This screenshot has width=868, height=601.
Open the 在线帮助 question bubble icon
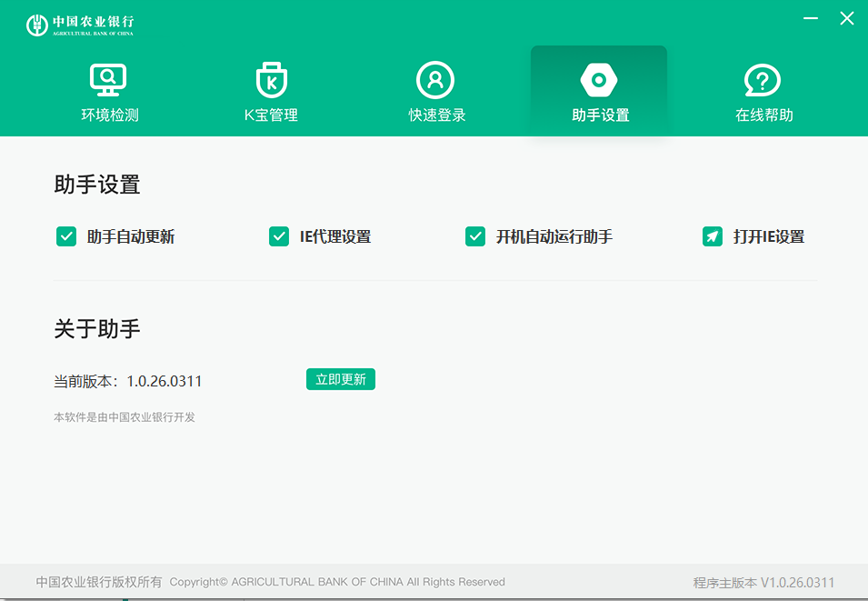[x=763, y=80]
